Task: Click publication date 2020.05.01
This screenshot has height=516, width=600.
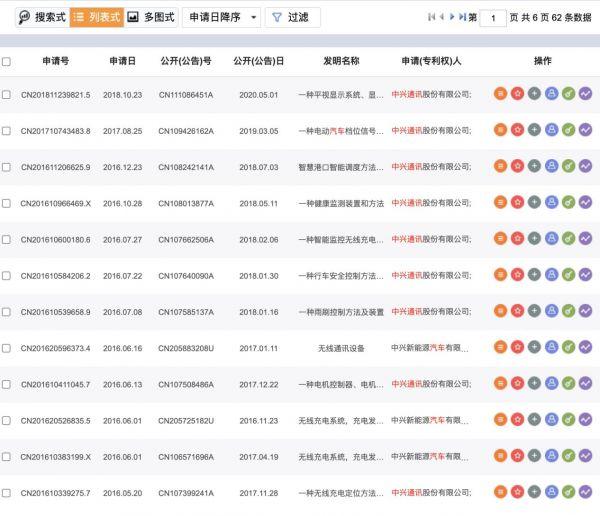Action: click(259, 95)
